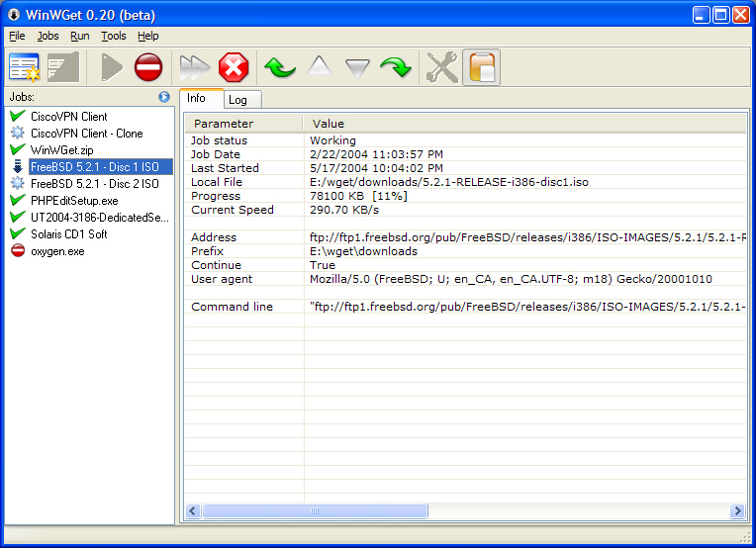
Task: Toggle the orange clipboard monitor icon
Action: coord(481,67)
